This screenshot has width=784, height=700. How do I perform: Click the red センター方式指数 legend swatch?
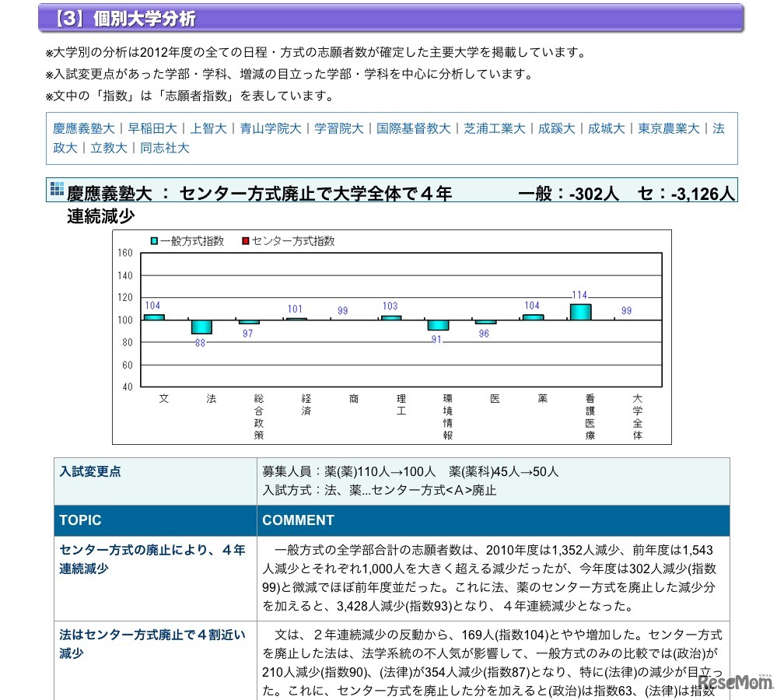tap(246, 241)
